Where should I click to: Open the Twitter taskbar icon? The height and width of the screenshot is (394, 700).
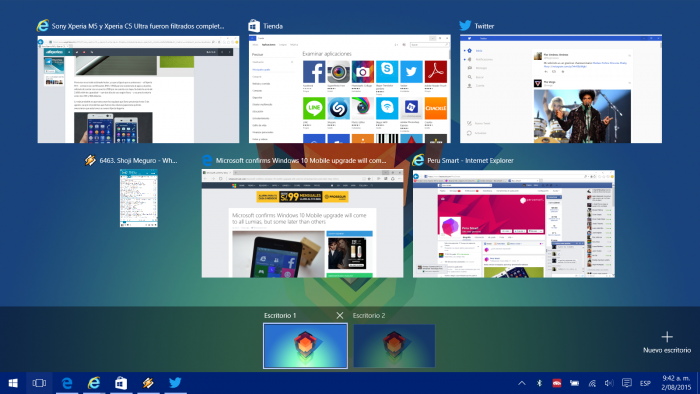pos(175,382)
